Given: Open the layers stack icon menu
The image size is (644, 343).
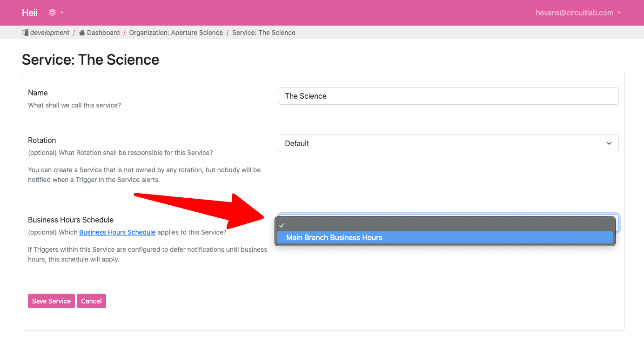Looking at the screenshot, I should click(x=56, y=13).
